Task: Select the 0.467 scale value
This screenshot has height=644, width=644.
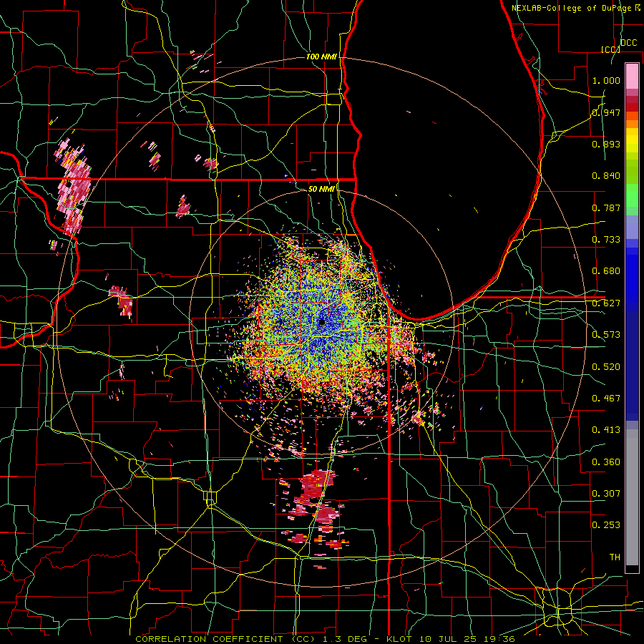Action: click(x=606, y=399)
